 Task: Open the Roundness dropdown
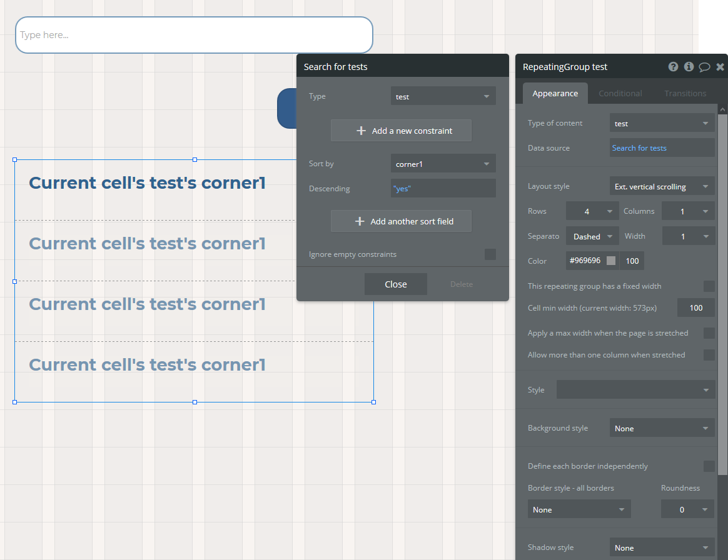pyautogui.click(x=687, y=509)
